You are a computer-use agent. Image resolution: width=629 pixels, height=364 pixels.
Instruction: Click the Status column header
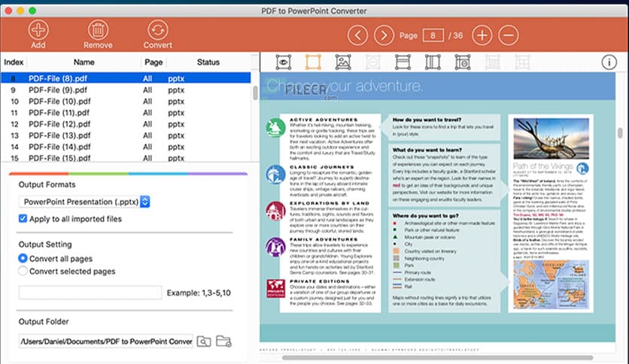click(208, 62)
